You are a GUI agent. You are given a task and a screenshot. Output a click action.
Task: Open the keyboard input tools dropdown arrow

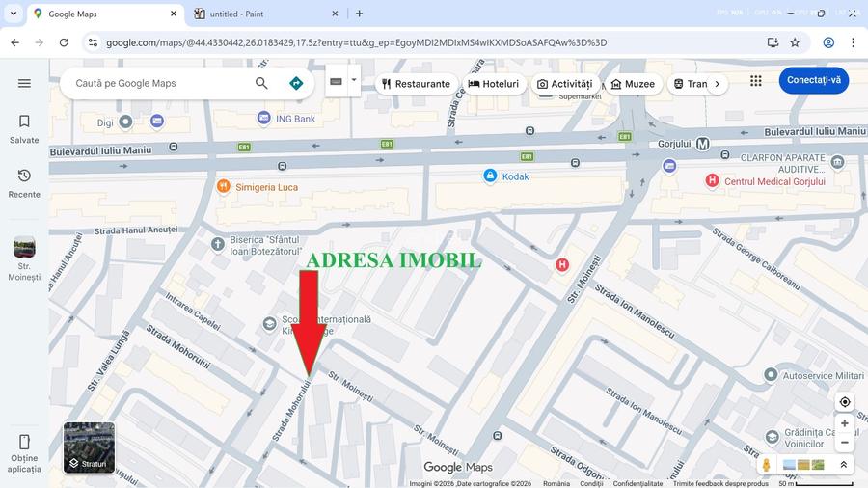point(354,81)
